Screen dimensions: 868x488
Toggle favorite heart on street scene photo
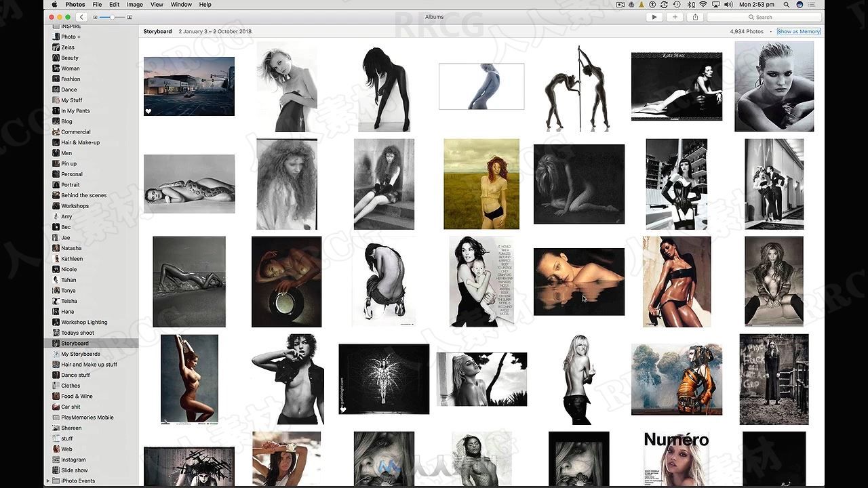coord(149,111)
